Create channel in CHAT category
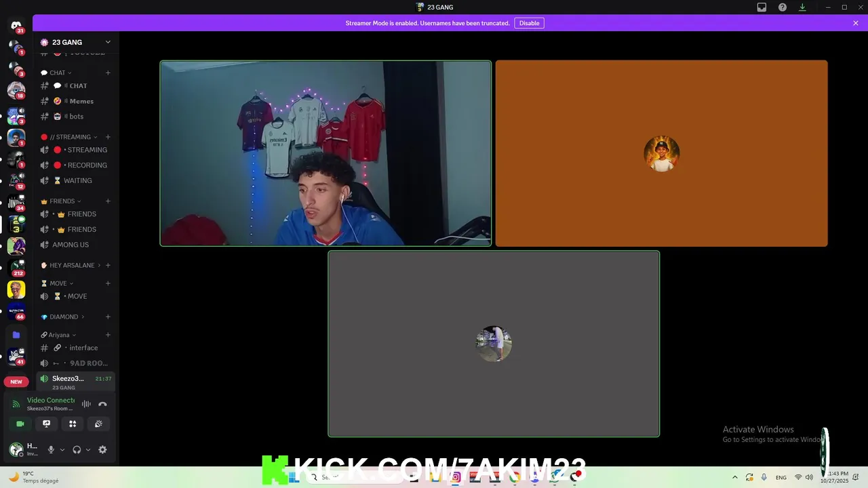This screenshot has height=488, width=868. coord(108,73)
